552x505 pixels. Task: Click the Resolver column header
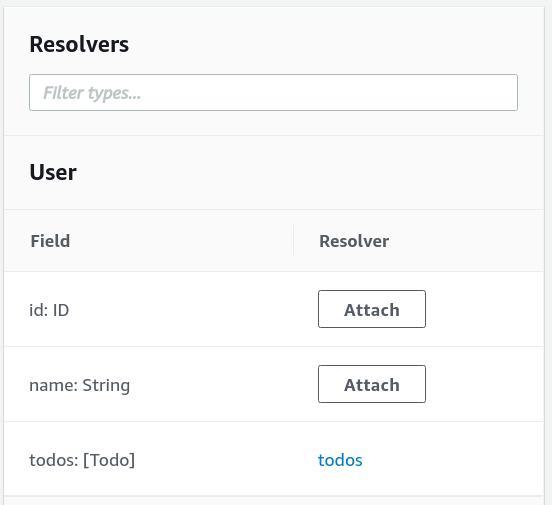pyautogui.click(x=354, y=241)
